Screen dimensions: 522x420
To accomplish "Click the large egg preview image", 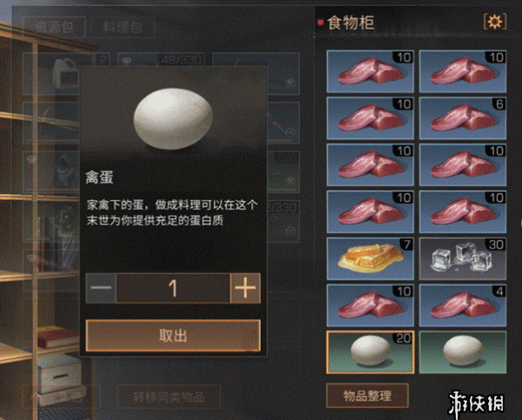I will click(x=173, y=118).
